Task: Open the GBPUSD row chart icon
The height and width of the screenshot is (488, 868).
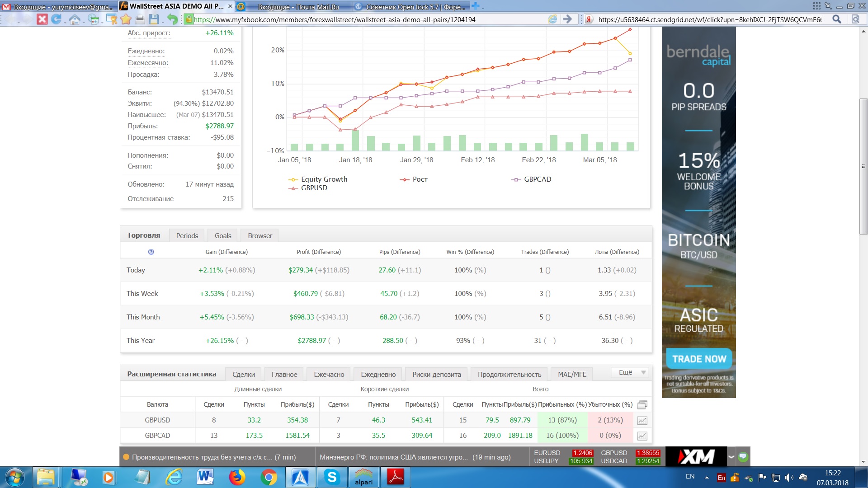Action: tap(642, 421)
